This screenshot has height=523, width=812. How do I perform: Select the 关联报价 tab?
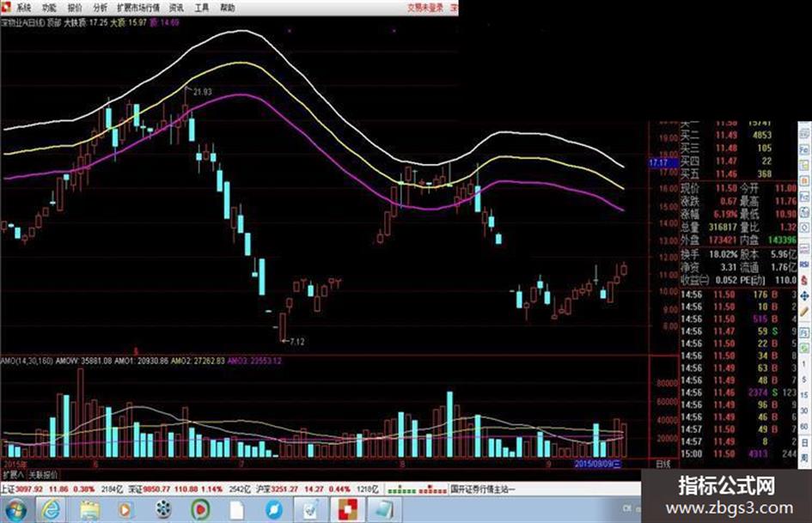coord(44,475)
